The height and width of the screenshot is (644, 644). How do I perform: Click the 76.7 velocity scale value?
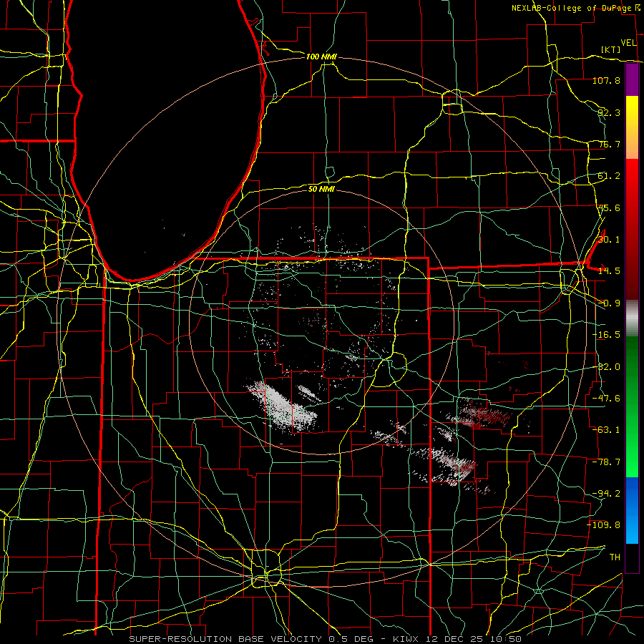click(x=609, y=144)
